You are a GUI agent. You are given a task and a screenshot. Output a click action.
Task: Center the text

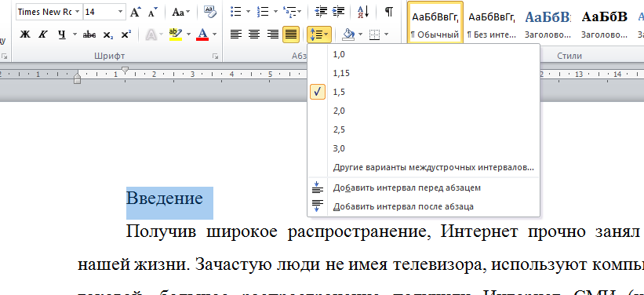(254, 35)
